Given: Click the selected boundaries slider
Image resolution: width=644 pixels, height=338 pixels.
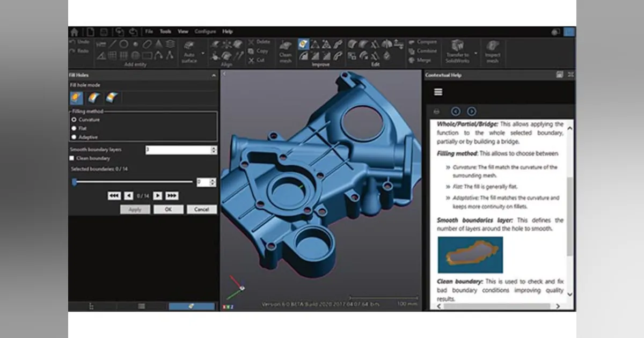Looking at the screenshot, I should click(132, 182).
